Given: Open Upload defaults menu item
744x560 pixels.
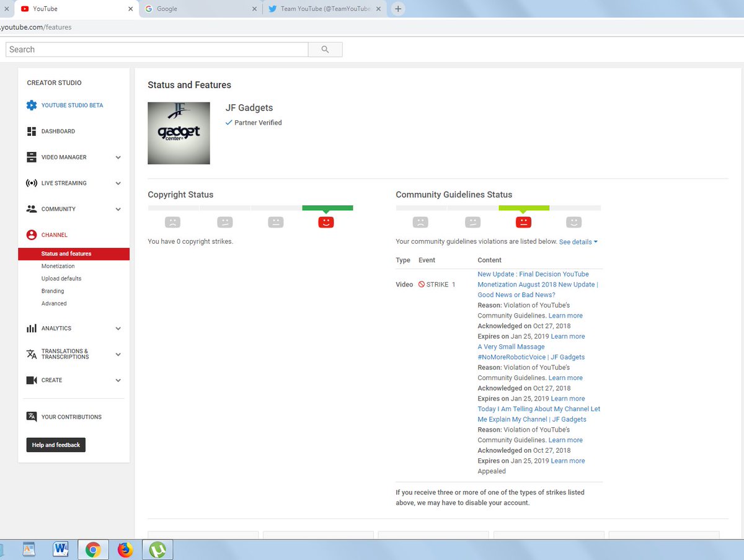Looking at the screenshot, I should [x=61, y=278].
